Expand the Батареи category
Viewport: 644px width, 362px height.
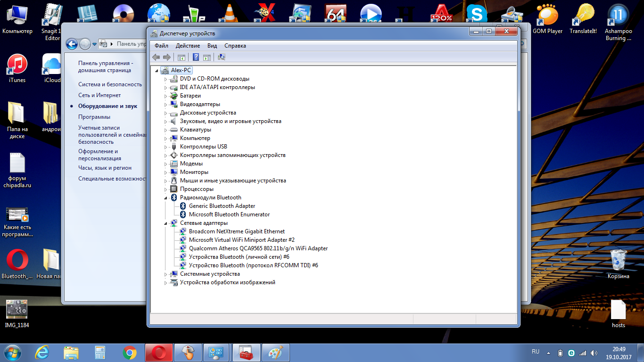[165, 96]
